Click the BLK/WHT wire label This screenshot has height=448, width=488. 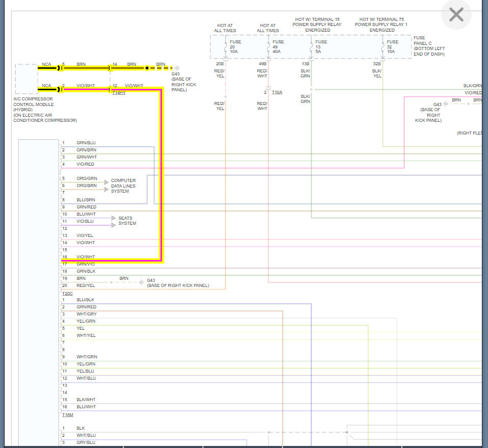(x=86, y=400)
